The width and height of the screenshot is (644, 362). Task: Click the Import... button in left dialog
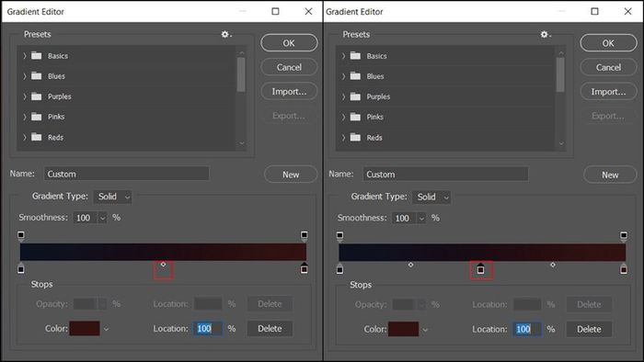[x=289, y=92]
